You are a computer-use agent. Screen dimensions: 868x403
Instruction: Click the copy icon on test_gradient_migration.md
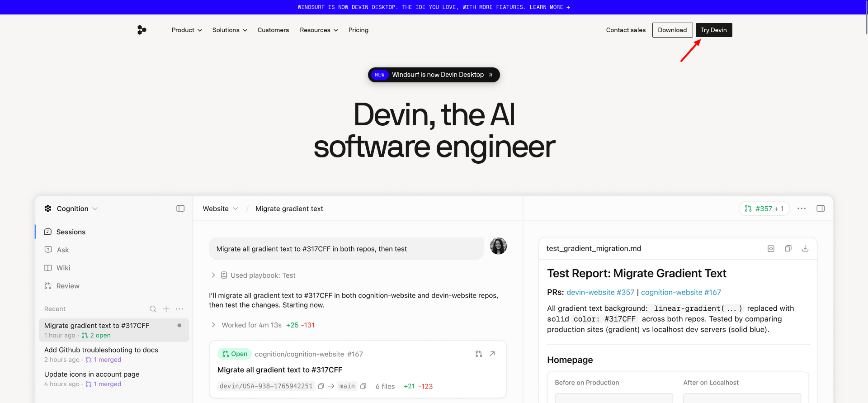788,248
